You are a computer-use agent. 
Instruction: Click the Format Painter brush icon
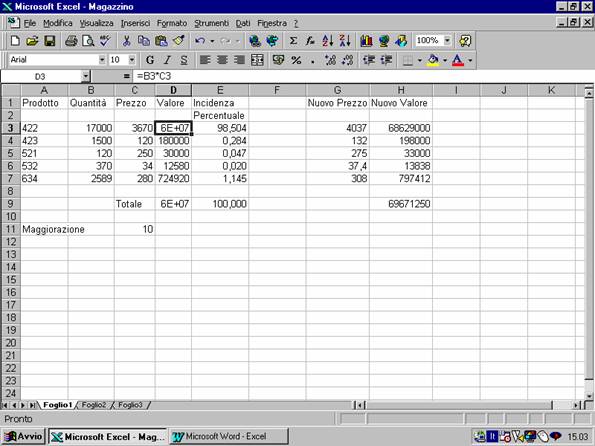point(179,41)
